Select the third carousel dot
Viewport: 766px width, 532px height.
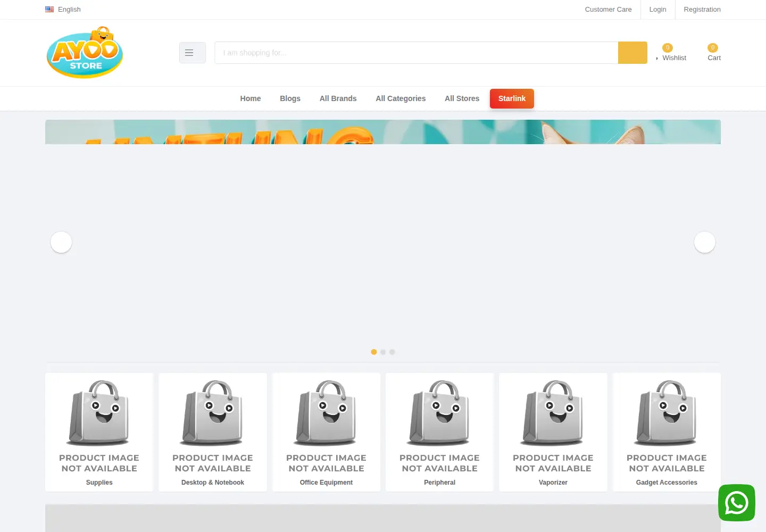tap(392, 352)
